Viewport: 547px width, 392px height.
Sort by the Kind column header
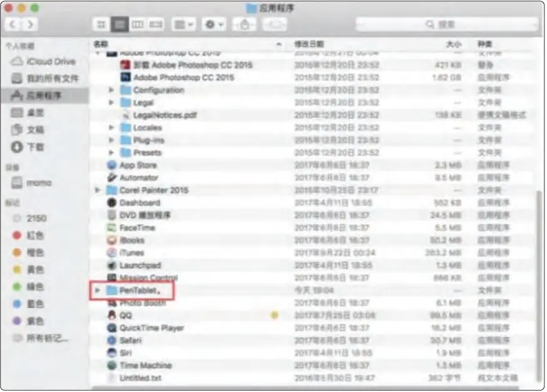point(484,44)
